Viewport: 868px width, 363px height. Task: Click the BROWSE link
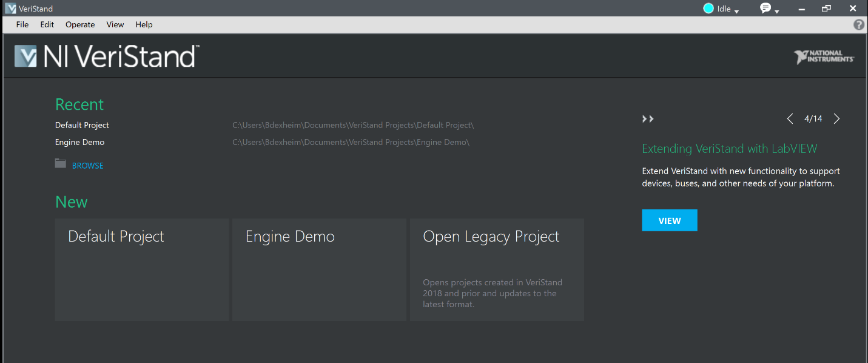click(x=88, y=166)
